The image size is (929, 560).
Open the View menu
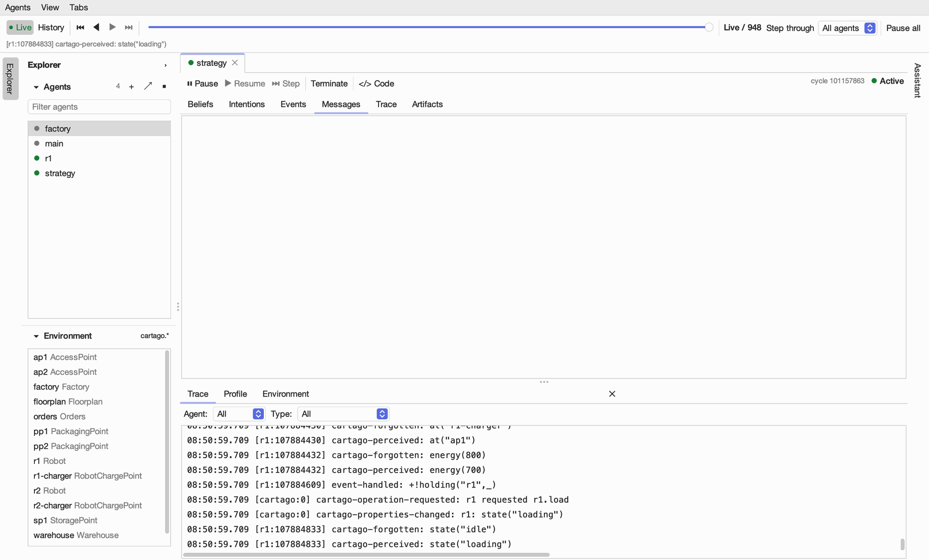click(x=50, y=7)
